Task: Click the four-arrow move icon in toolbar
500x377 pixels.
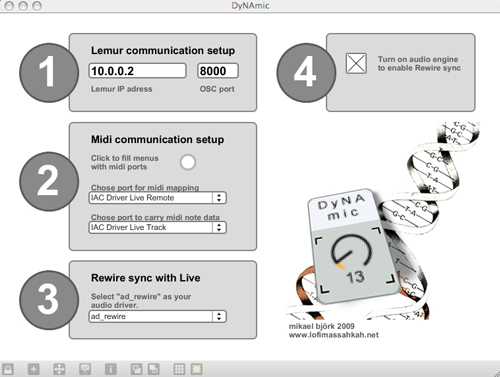Action: tap(59, 369)
